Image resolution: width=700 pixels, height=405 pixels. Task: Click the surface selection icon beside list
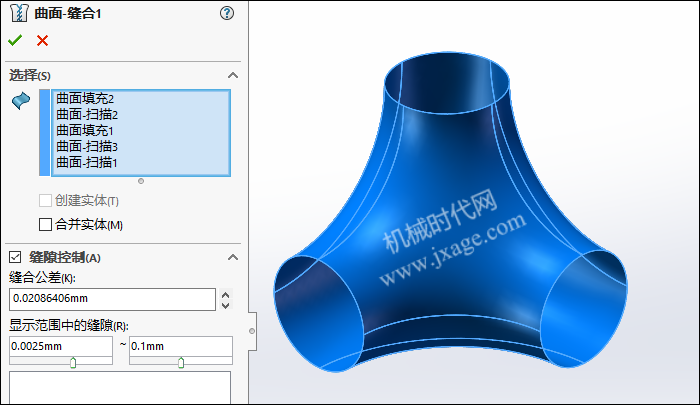[21, 100]
